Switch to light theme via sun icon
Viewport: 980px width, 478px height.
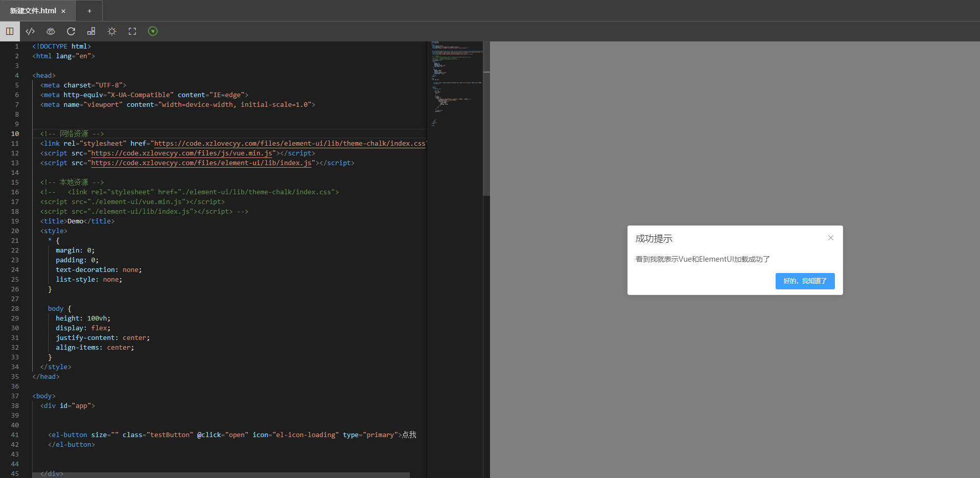point(111,31)
